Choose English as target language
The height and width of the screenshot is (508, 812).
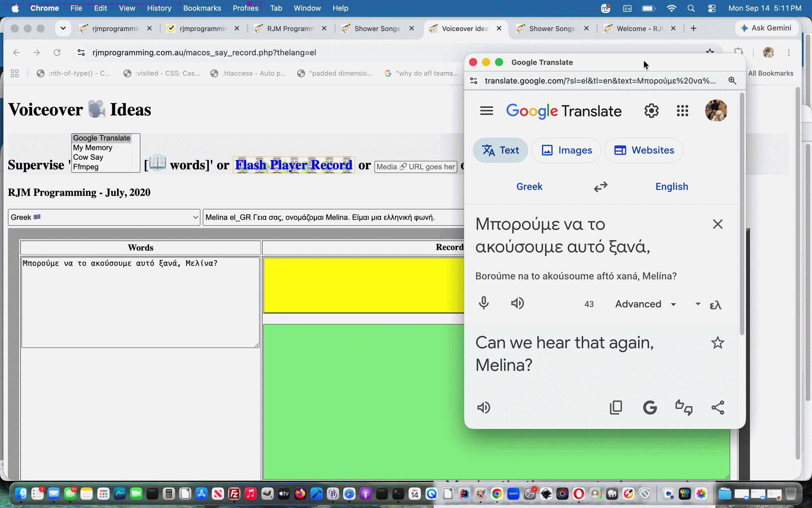pyautogui.click(x=671, y=187)
